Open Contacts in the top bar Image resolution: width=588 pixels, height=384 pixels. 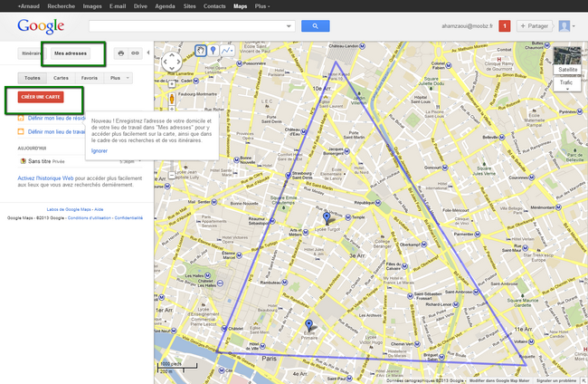point(214,6)
